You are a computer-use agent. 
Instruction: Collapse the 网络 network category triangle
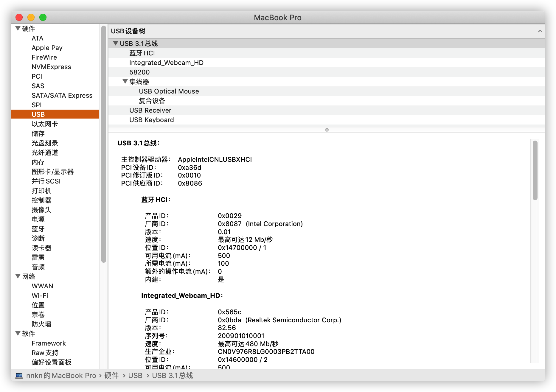coord(18,276)
